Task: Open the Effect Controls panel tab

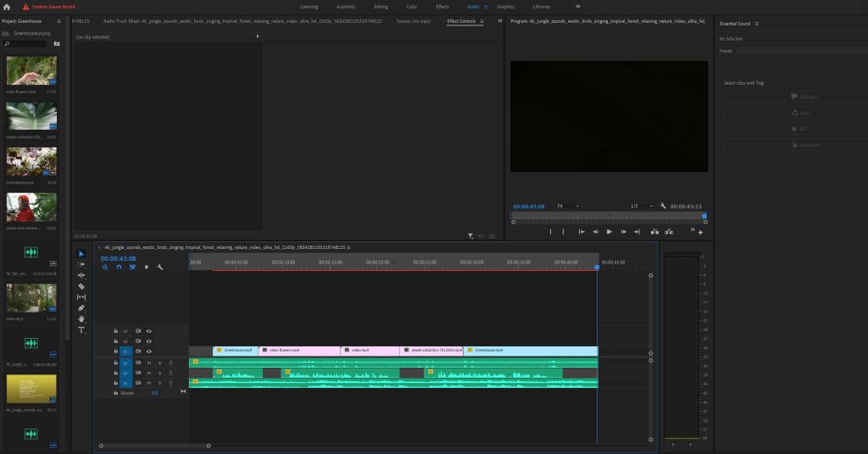Action: (x=461, y=20)
